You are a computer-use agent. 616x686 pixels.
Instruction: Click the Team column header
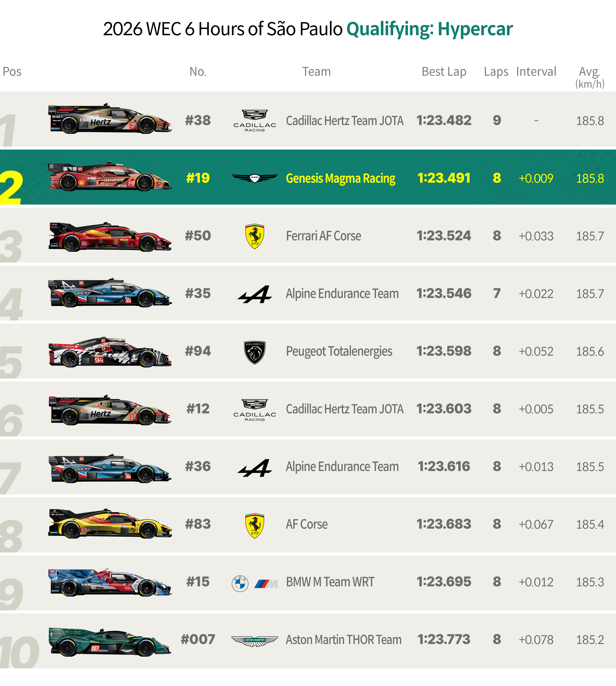316,71
